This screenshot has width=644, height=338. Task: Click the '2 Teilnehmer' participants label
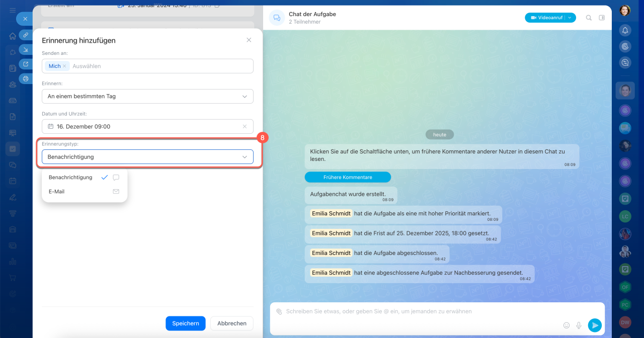305,22
